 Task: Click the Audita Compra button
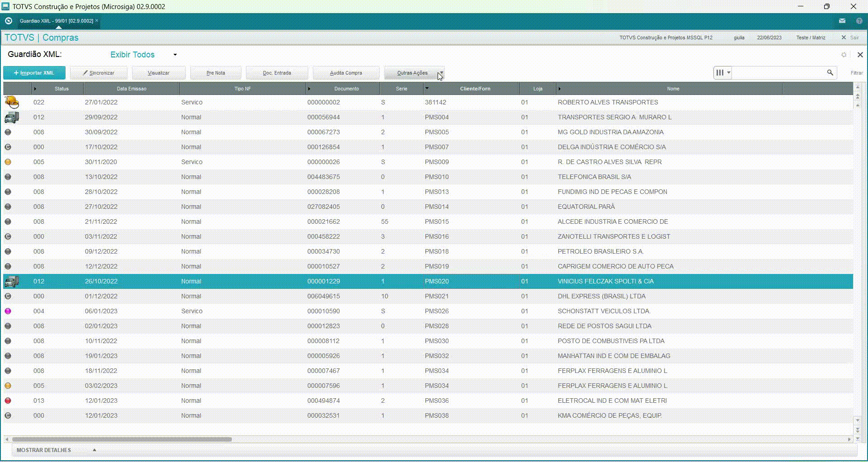[x=346, y=73]
